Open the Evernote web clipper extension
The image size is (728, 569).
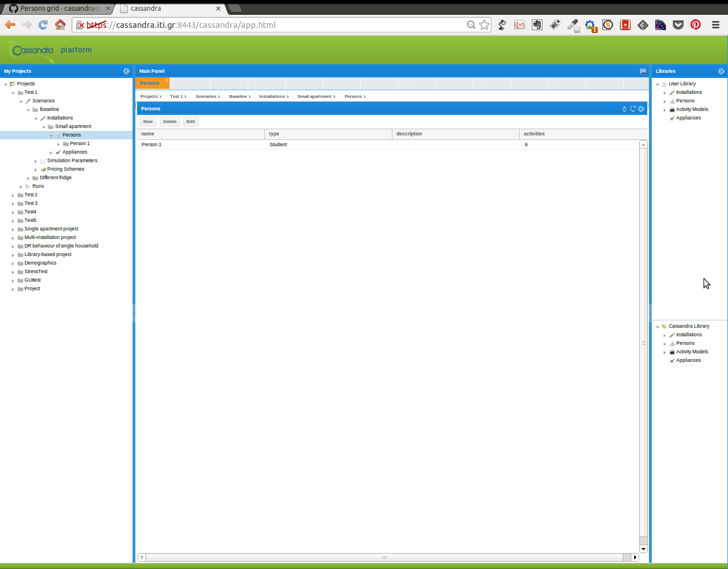[537, 24]
